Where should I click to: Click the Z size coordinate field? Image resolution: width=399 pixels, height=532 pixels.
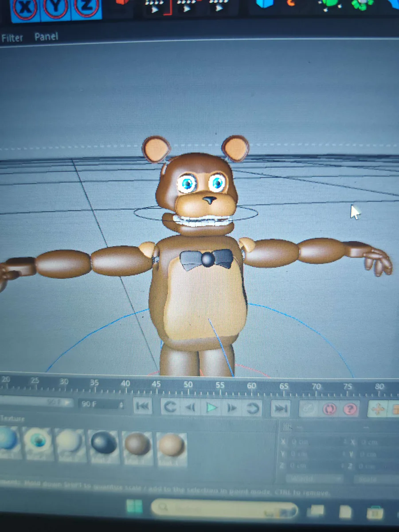tap(377, 467)
